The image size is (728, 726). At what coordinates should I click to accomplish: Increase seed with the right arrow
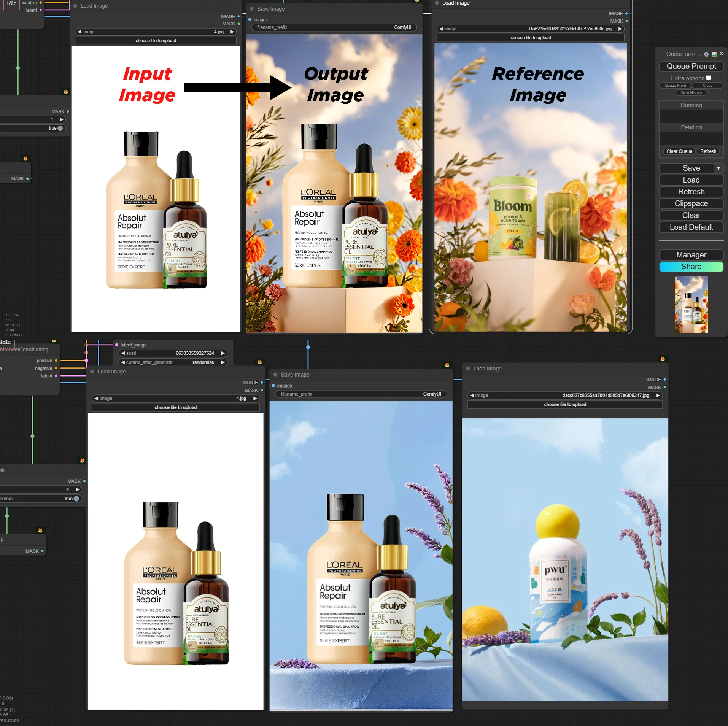click(x=223, y=353)
